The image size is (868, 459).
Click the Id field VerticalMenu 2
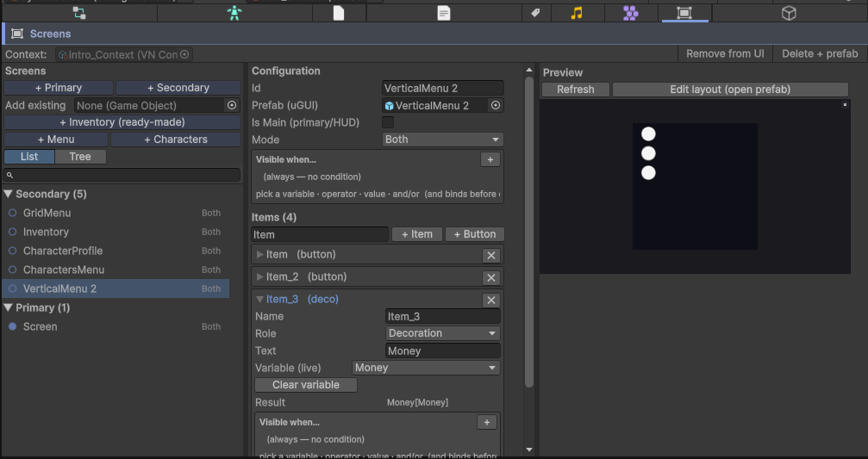[442, 88]
